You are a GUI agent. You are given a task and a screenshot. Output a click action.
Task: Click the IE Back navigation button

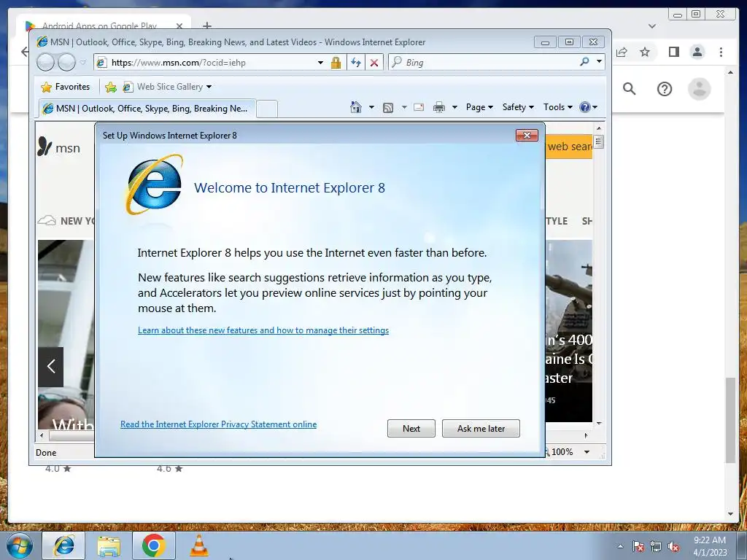pyautogui.click(x=45, y=63)
